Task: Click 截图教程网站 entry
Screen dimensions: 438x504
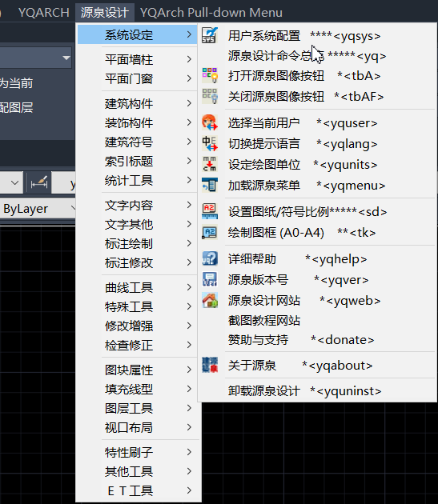Action: coord(264,321)
